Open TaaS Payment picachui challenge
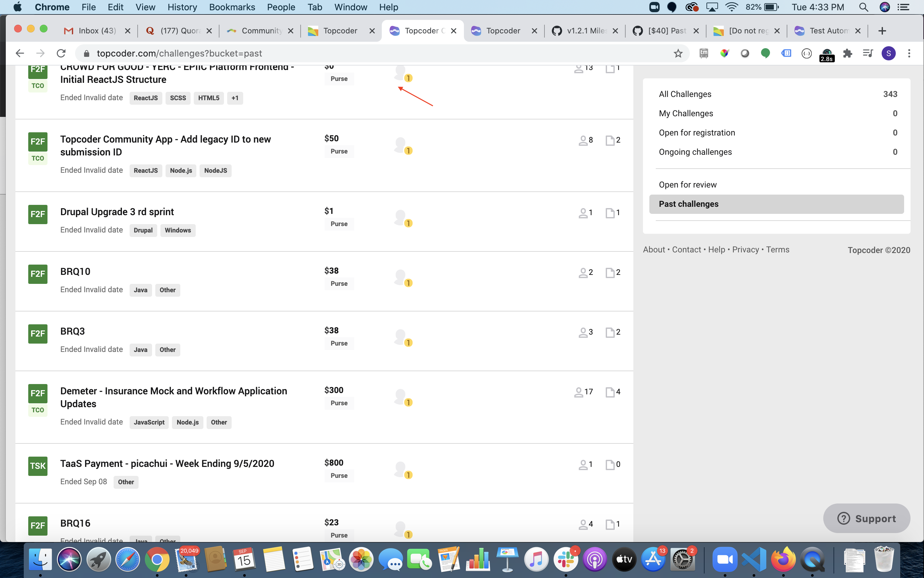This screenshot has height=578, width=924. tap(167, 464)
